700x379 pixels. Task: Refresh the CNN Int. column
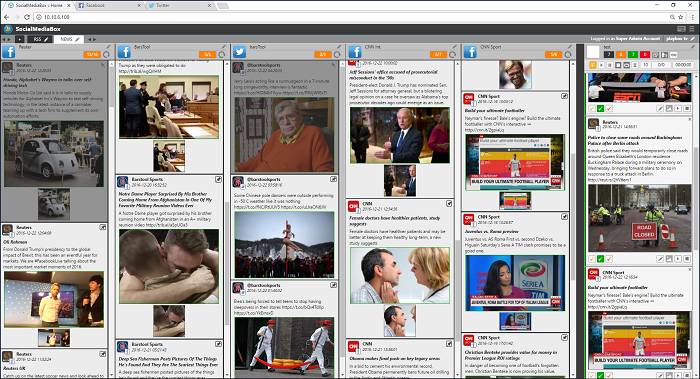click(x=452, y=54)
